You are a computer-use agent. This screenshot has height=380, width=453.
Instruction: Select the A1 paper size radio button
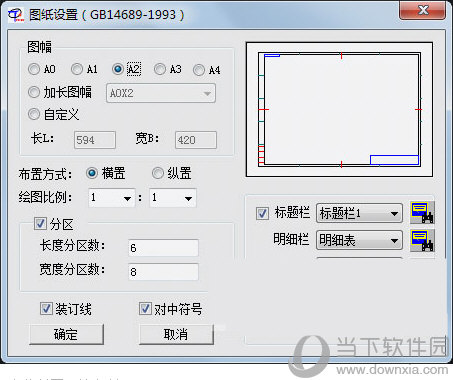pos(77,69)
